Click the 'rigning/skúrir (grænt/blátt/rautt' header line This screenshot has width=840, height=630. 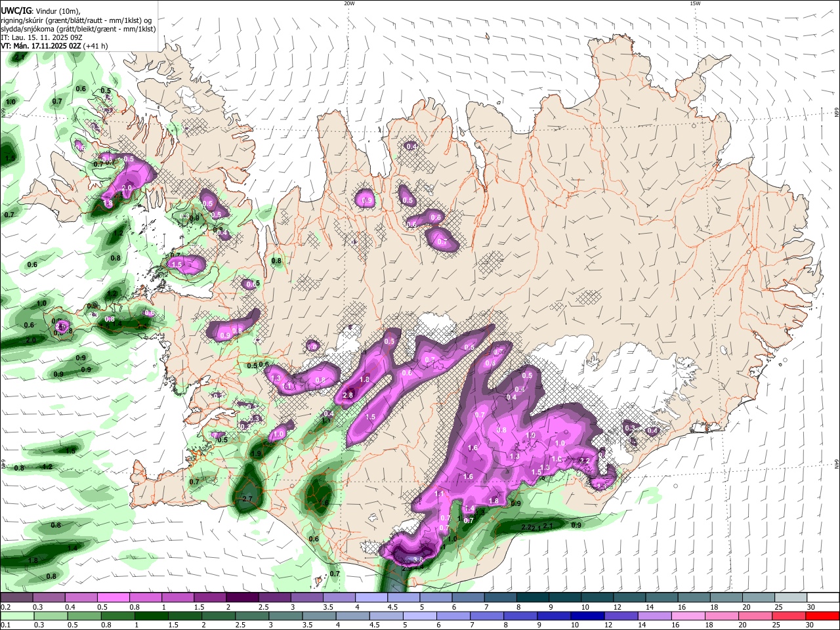(x=77, y=20)
